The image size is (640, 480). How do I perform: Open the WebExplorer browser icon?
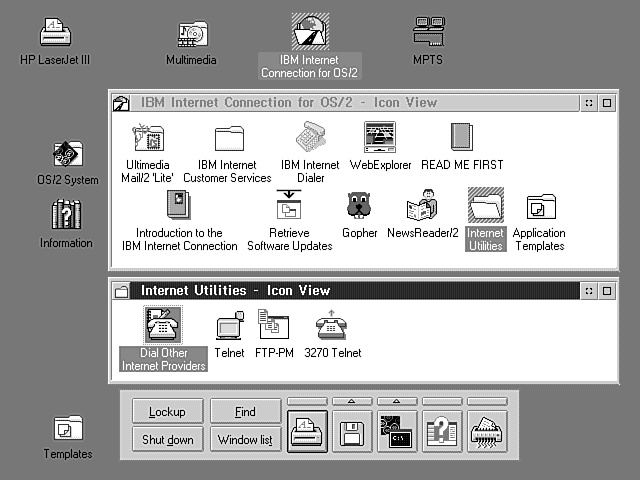coord(380,139)
